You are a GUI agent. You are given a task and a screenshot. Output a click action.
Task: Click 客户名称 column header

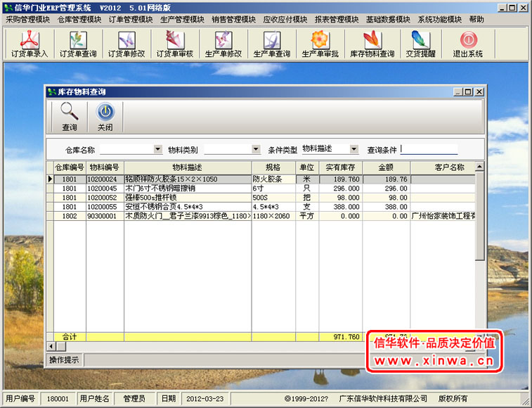coord(443,167)
